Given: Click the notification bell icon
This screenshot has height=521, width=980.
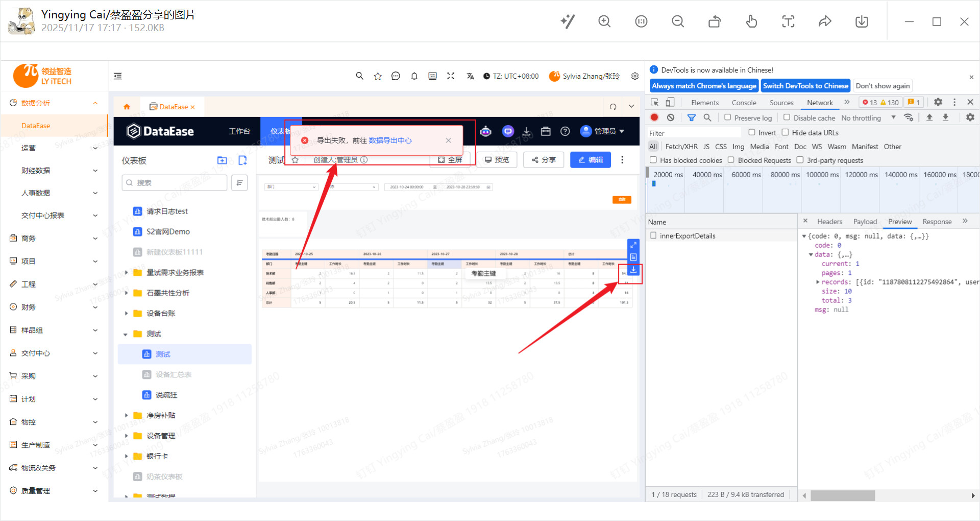Looking at the screenshot, I should 414,76.
